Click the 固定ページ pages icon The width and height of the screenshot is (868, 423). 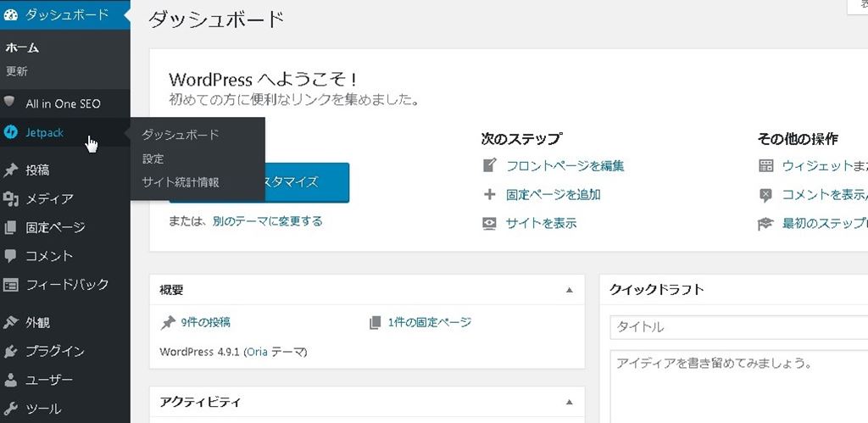11,227
